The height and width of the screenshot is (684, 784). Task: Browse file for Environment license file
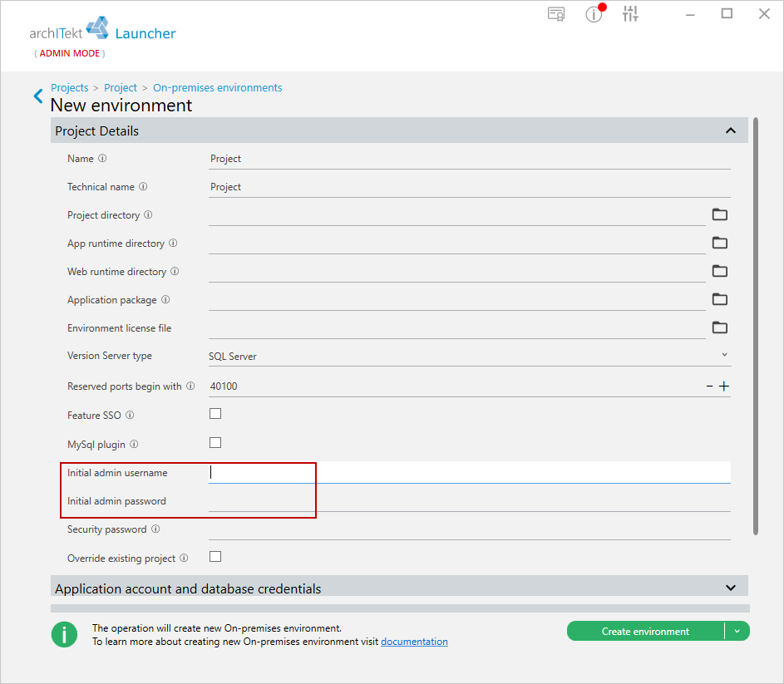click(719, 327)
